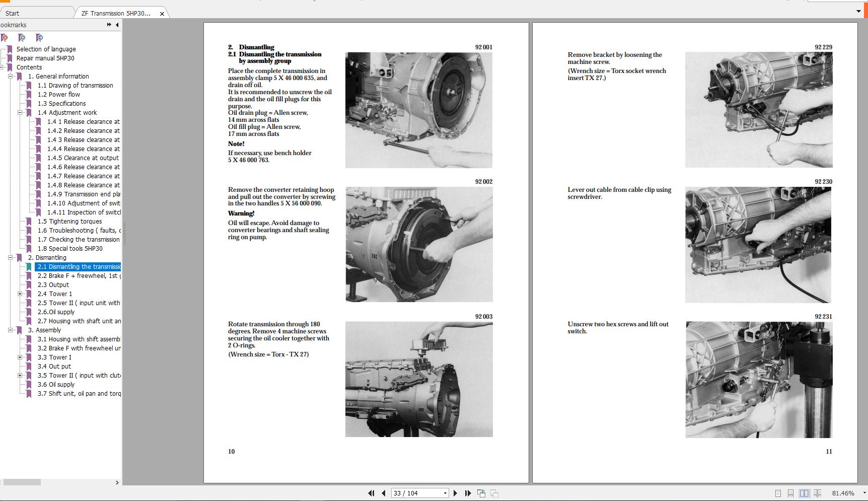
Task: Jump to first page using first-page icon
Action: click(372, 493)
